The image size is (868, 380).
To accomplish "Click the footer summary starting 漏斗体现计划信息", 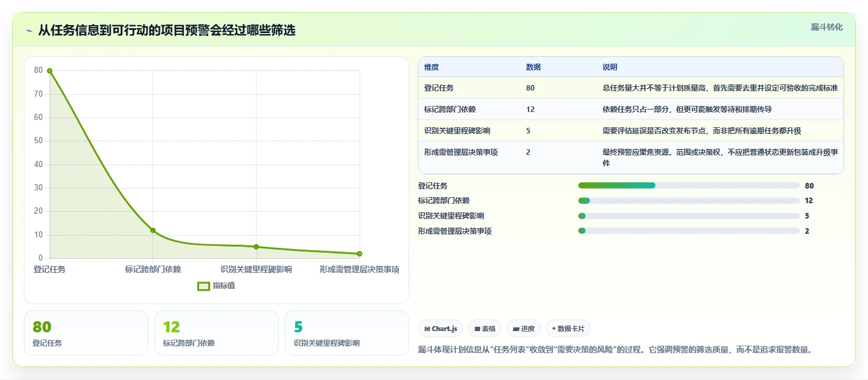I will [x=615, y=349].
